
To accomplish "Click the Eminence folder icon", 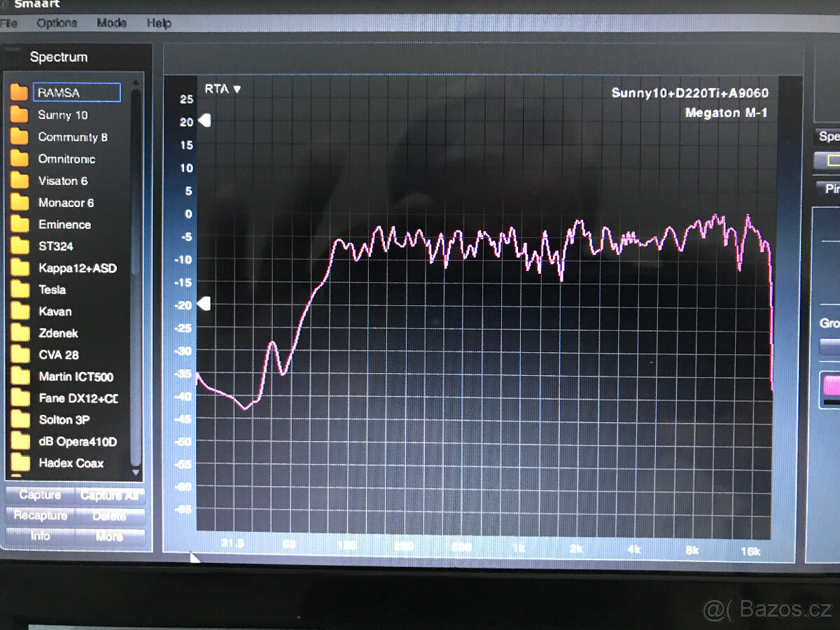I will pos(20,225).
